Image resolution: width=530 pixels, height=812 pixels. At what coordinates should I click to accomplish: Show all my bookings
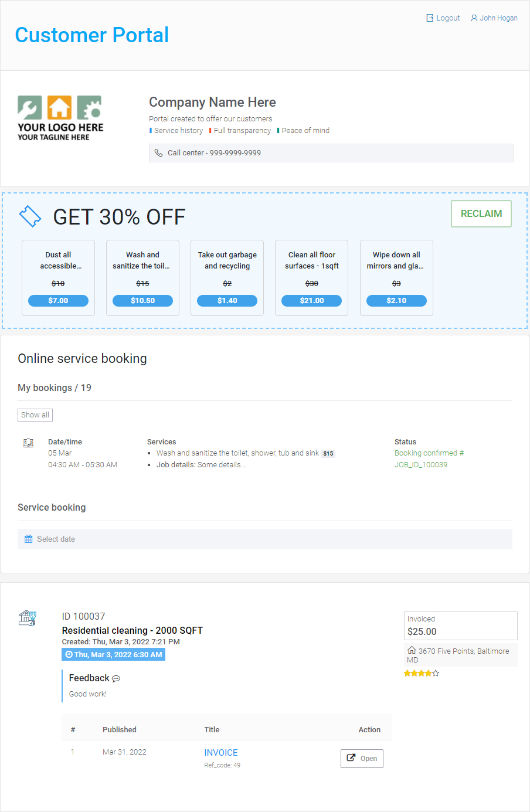pyautogui.click(x=35, y=415)
